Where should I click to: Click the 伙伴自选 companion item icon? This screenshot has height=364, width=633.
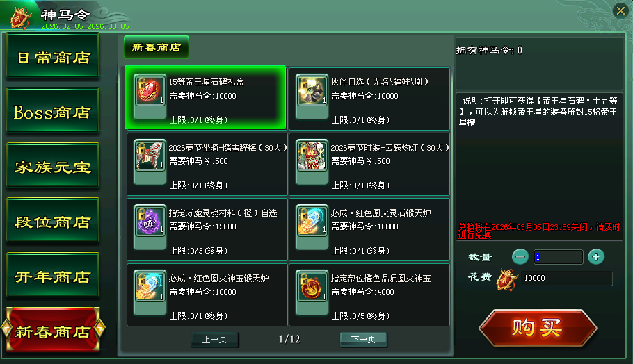coord(312,90)
